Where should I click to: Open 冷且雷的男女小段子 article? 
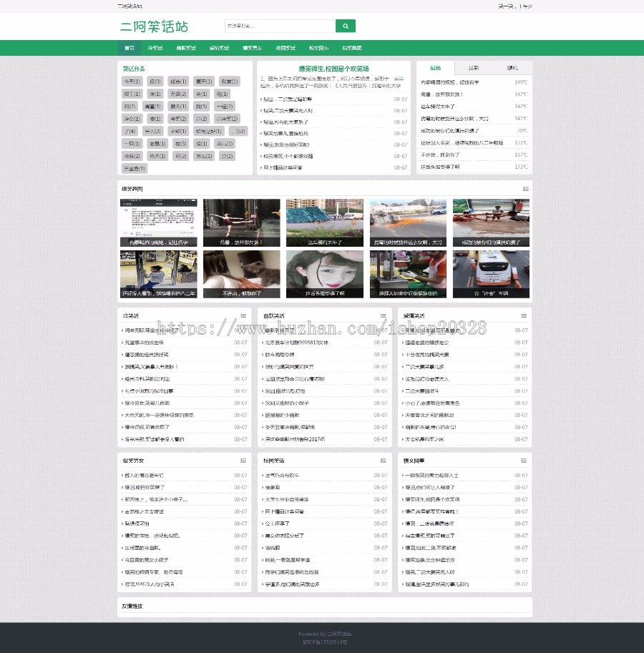147,560
